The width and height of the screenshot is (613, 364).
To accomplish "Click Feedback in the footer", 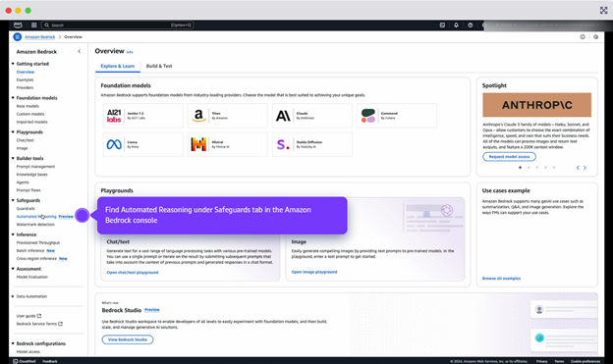I will tap(50, 361).
